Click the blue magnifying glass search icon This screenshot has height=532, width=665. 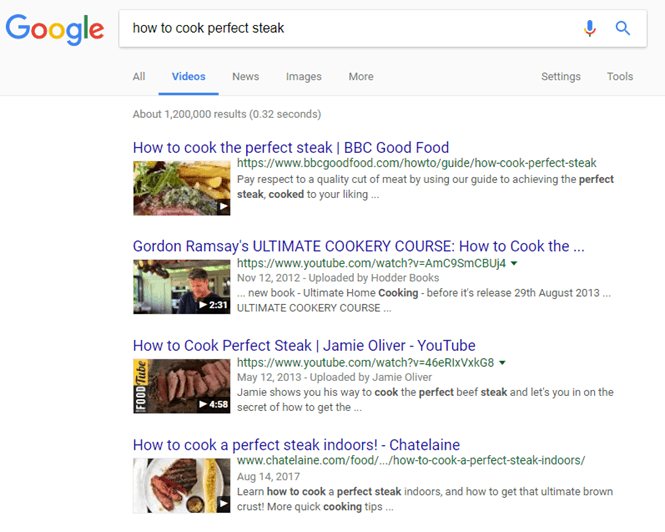pyautogui.click(x=623, y=28)
